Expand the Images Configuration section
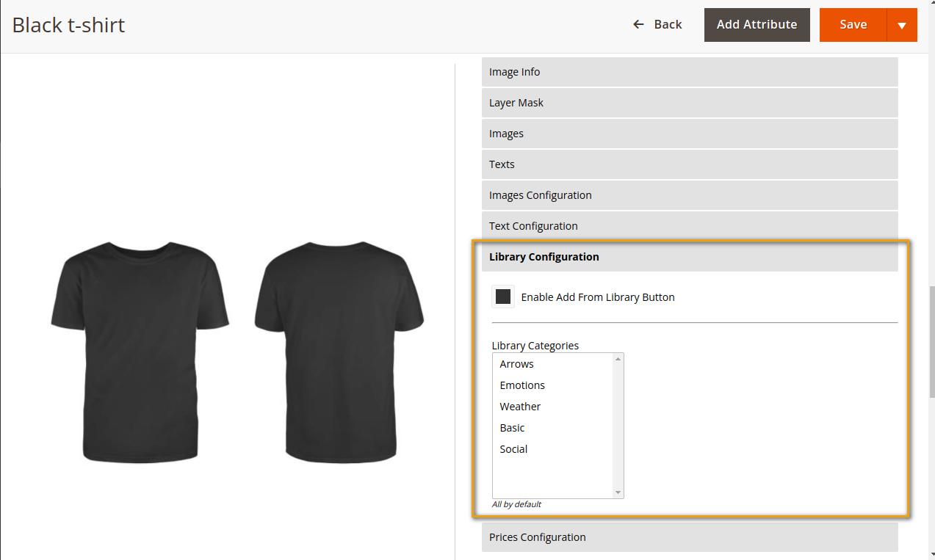The width and height of the screenshot is (935, 560). point(690,195)
